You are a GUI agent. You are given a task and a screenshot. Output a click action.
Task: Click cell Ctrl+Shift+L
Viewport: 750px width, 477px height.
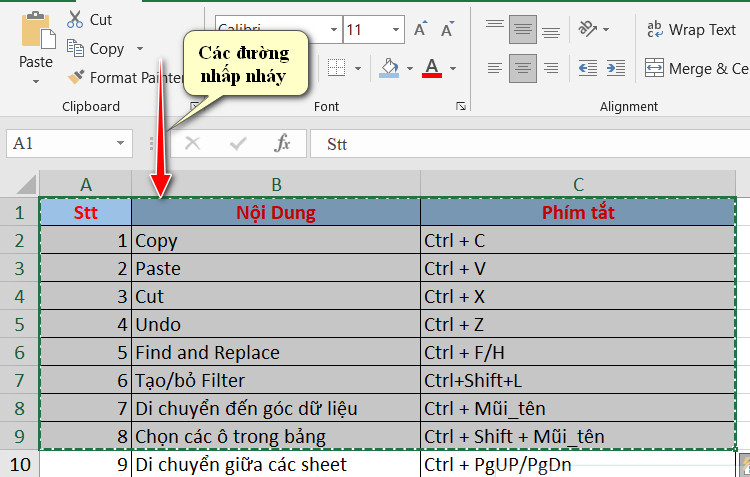tap(578, 380)
